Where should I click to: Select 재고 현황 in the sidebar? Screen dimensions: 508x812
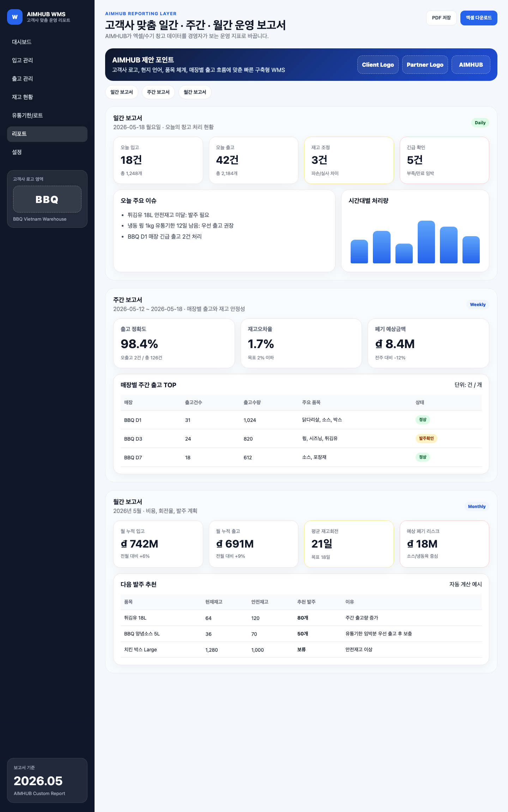[x=47, y=97]
